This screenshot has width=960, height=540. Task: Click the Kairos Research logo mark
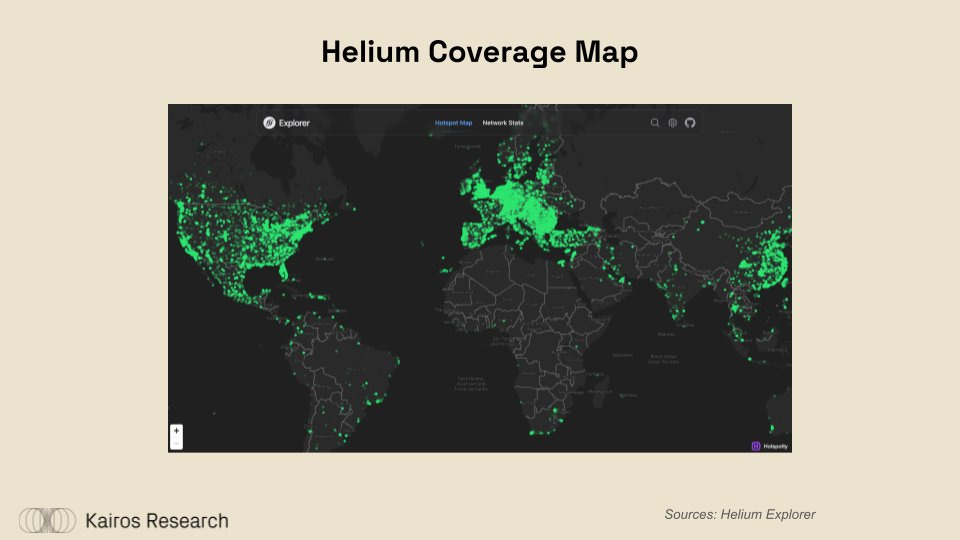coord(47,520)
